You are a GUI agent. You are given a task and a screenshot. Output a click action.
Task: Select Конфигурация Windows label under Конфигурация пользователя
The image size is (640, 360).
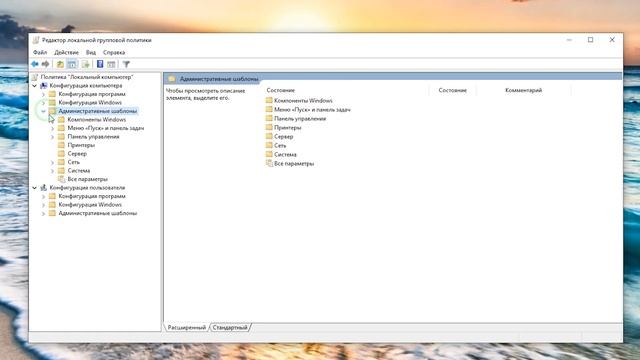pos(90,205)
